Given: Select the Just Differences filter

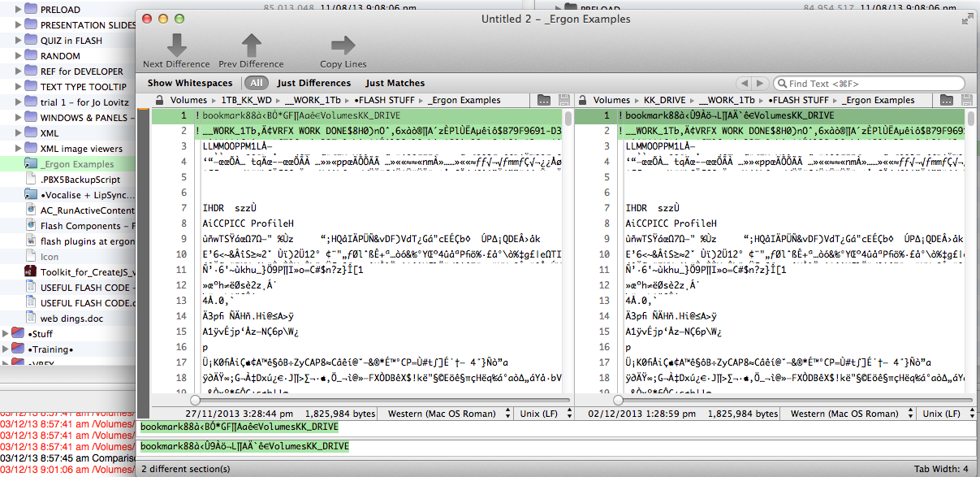Looking at the screenshot, I should 313,83.
